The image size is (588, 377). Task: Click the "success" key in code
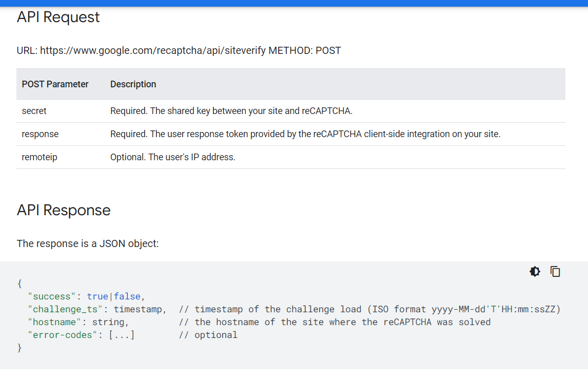[x=52, y=296]
